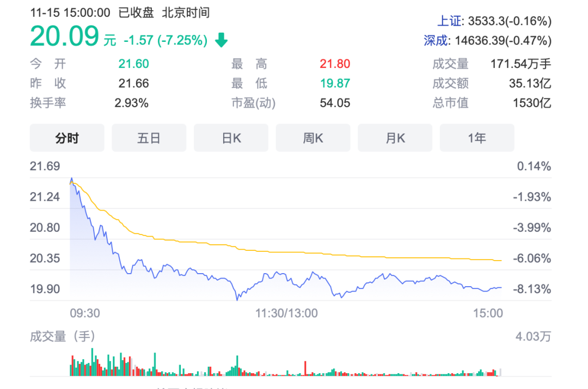Click the 09:30 time axis label
588x389 pixels.
coord(85,313)
